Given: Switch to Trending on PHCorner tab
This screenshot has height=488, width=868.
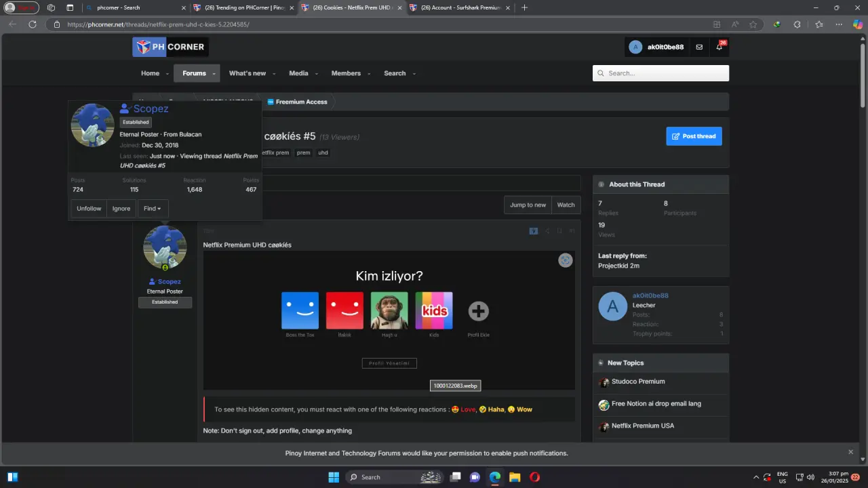Looking at the screenshot, I should [x=243, y=7].
